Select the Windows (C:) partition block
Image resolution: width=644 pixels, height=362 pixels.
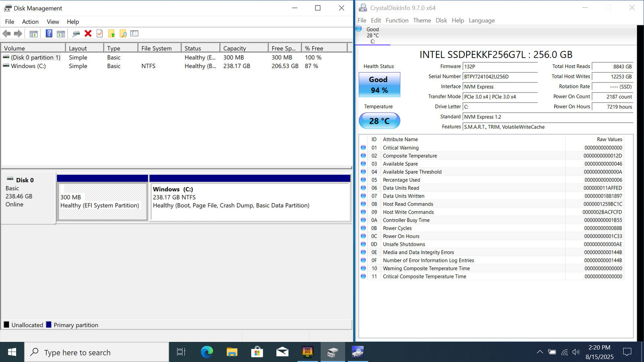(x=250, y=202)
